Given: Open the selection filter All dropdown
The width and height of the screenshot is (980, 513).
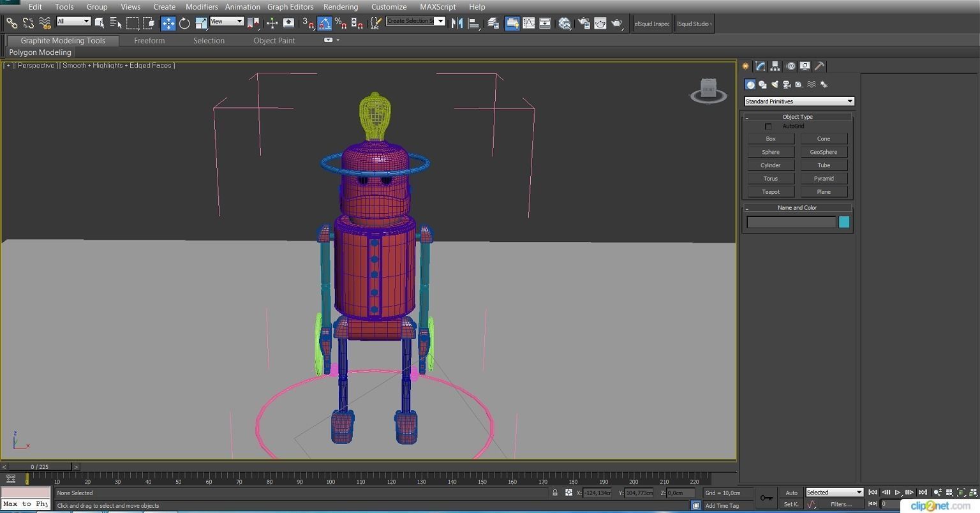Looking at the screenshot, I should (x=73, y=21).
